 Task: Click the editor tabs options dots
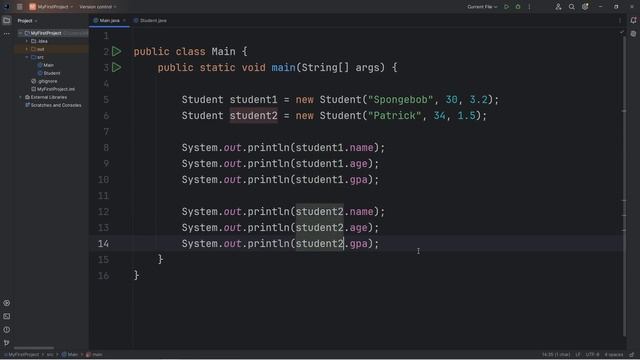click(x=620, y=20)
